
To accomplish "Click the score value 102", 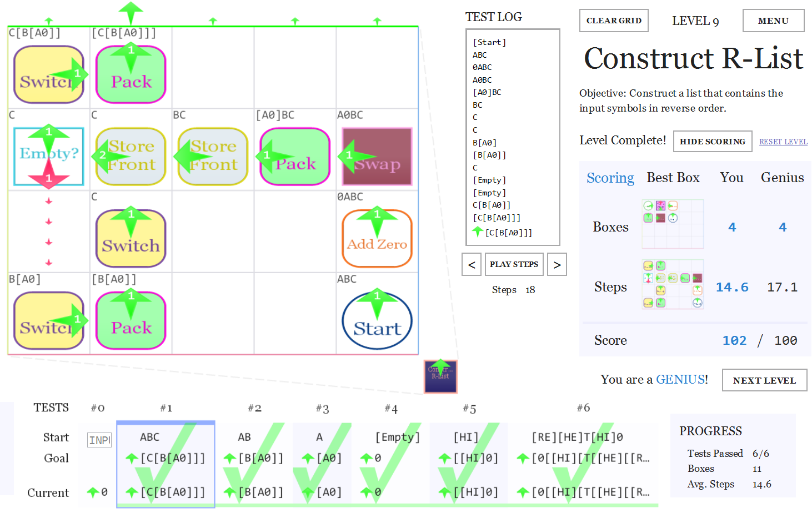I will click(x=734, y=341).
